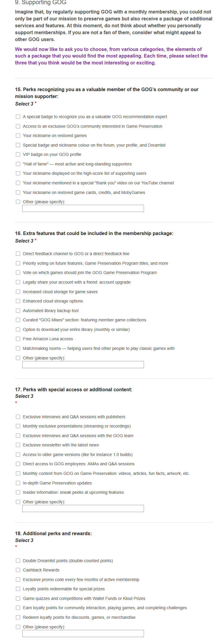Tick 'Loyalty points redeemable for special prizes'
Viewport: 222px width, 644px height.
[18, 589]
